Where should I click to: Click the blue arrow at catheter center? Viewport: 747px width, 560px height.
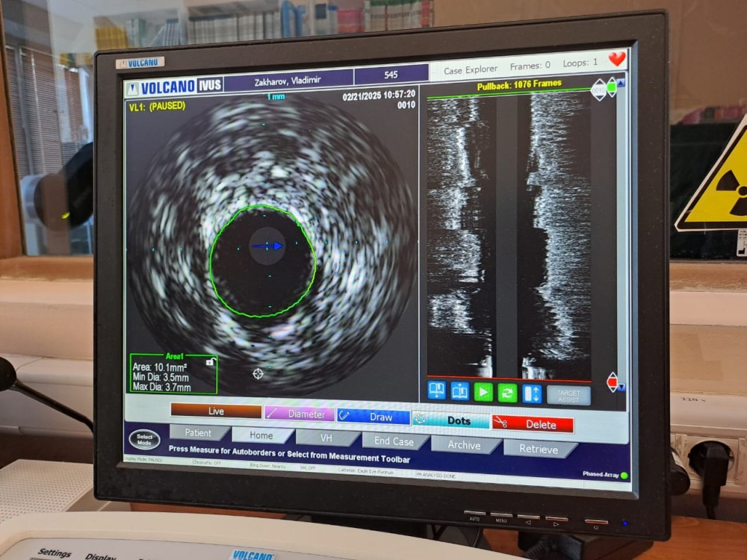[267, 246]
